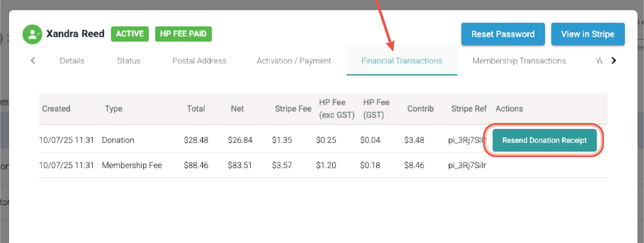Screen dimensions: 644x243
Task: Click the Type column header
Action: [114, 109]
